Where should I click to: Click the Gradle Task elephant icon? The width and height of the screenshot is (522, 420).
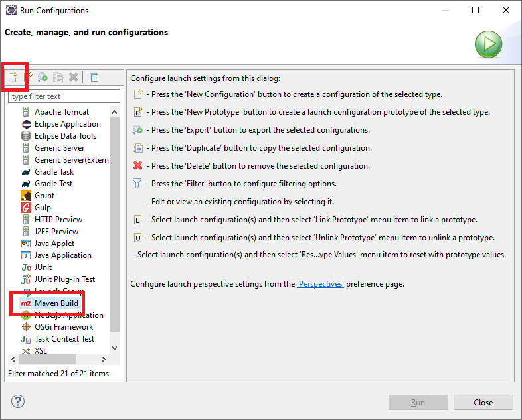tap(26, 173)
